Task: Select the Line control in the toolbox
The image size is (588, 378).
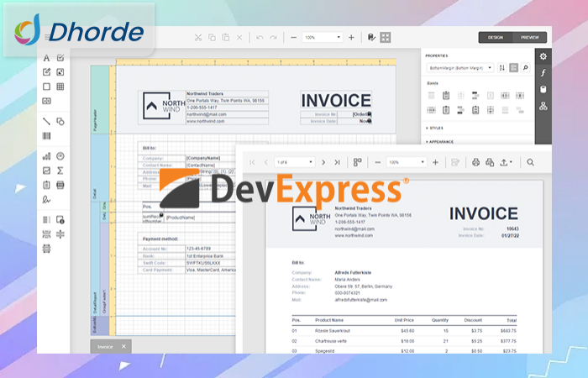Action: (46, 121)
